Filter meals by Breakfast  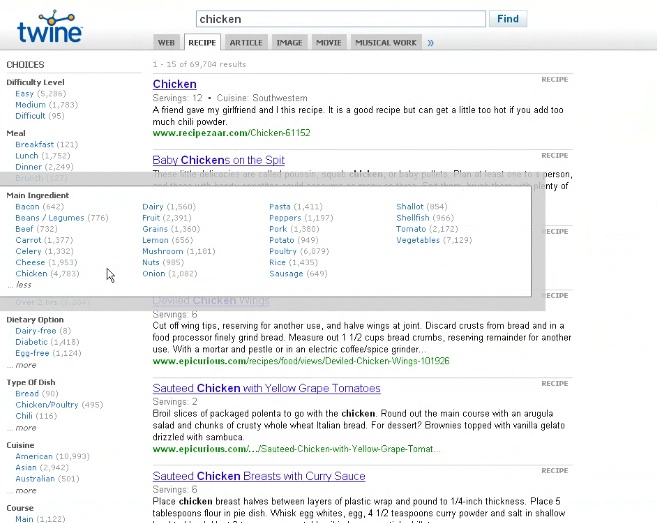(x=35, y=144)
